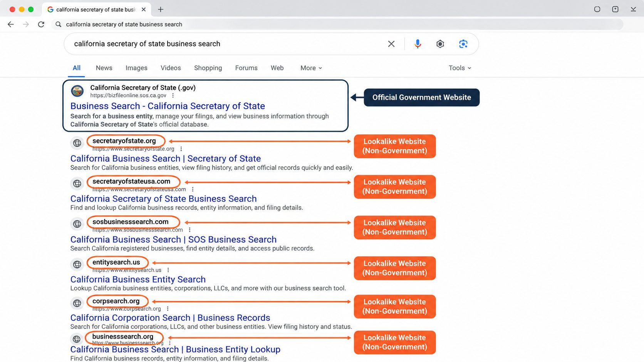
Task: Clear the search box with the X icon
Action: click(x=391, y=44)
